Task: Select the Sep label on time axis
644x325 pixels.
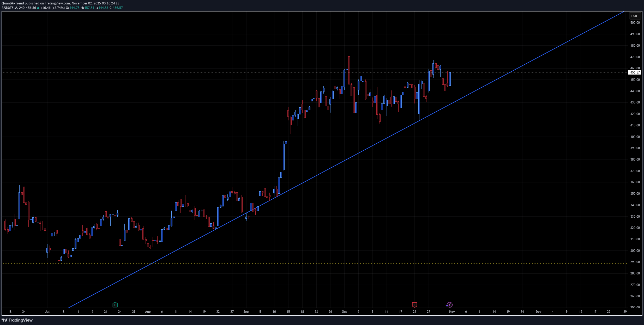Action: 246,312
